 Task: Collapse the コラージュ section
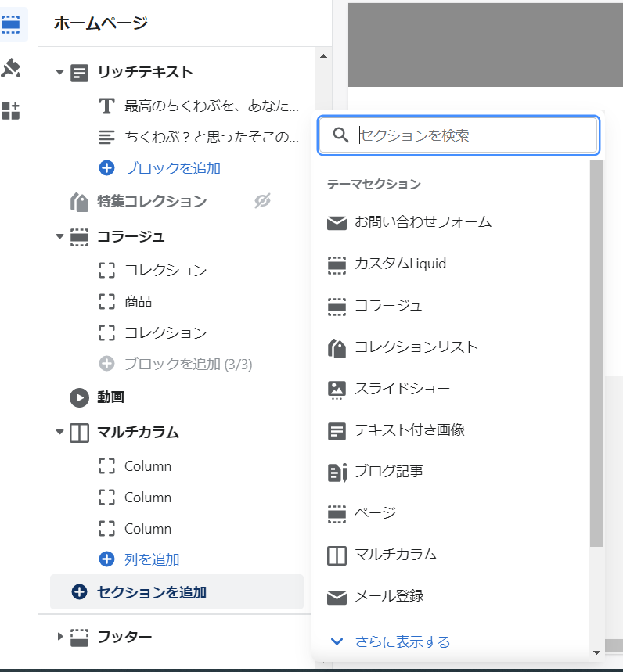(60, 236)
